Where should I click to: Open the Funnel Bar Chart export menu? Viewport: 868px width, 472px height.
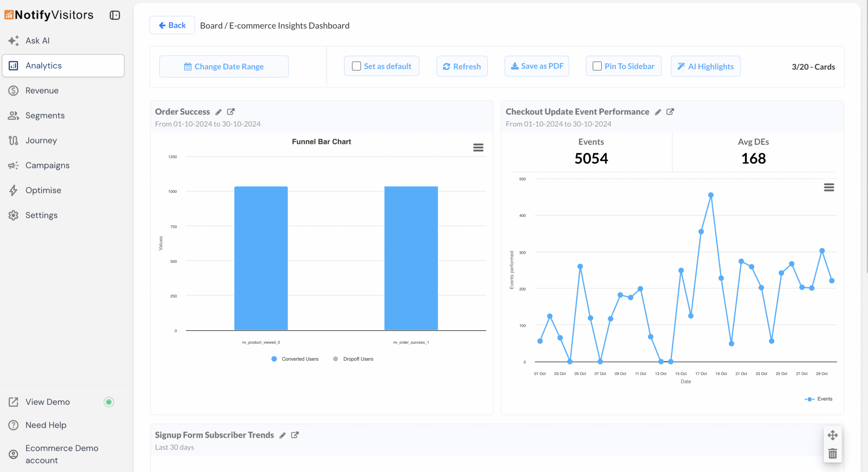[478, 148]
